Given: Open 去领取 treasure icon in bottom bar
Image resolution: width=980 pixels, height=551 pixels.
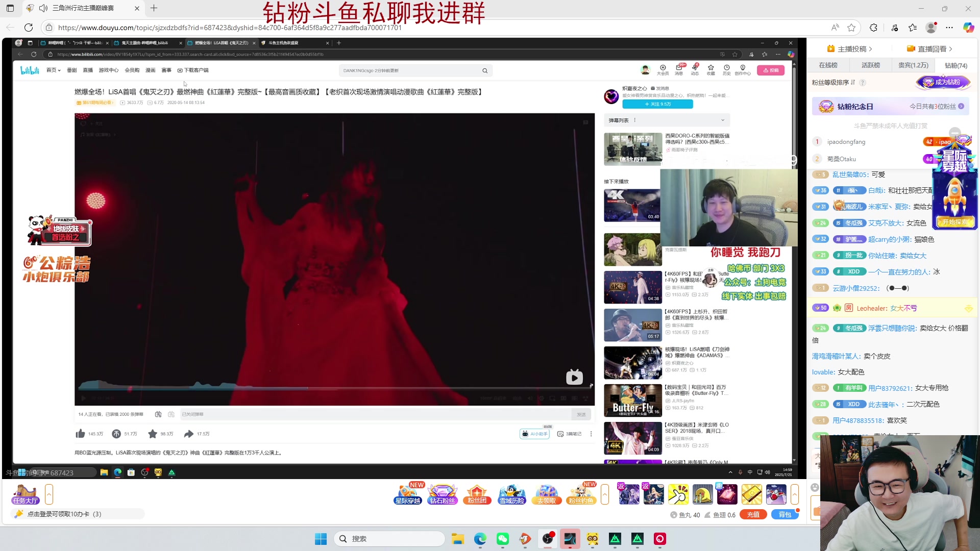Looking at the screenshot, I should click(x=546, y=494).
